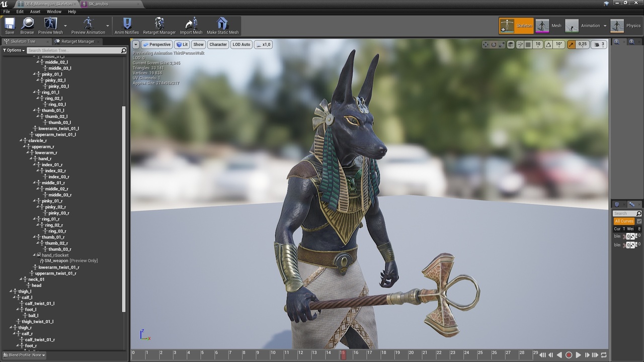This screenshot has height=362, width=644.
Task: Open viewport options dropdown arrow
Action: tap(136, 44)
